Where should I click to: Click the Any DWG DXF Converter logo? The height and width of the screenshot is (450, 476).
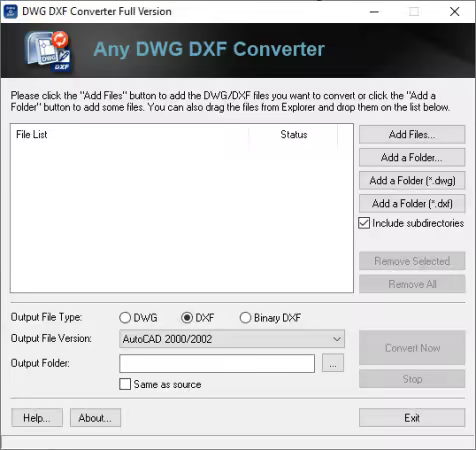pyautogui.click(x=48, y=52)
